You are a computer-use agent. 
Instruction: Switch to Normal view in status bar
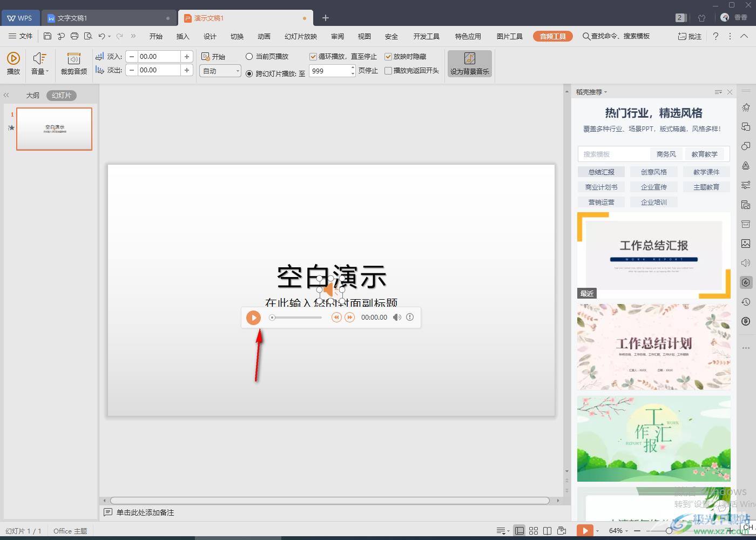[x=519, y=531]
